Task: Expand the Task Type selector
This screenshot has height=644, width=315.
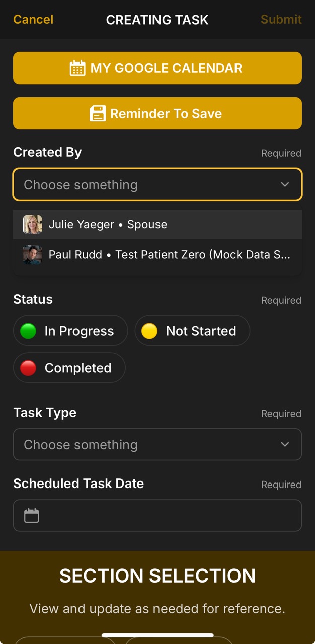Action: tap(157, 444)
